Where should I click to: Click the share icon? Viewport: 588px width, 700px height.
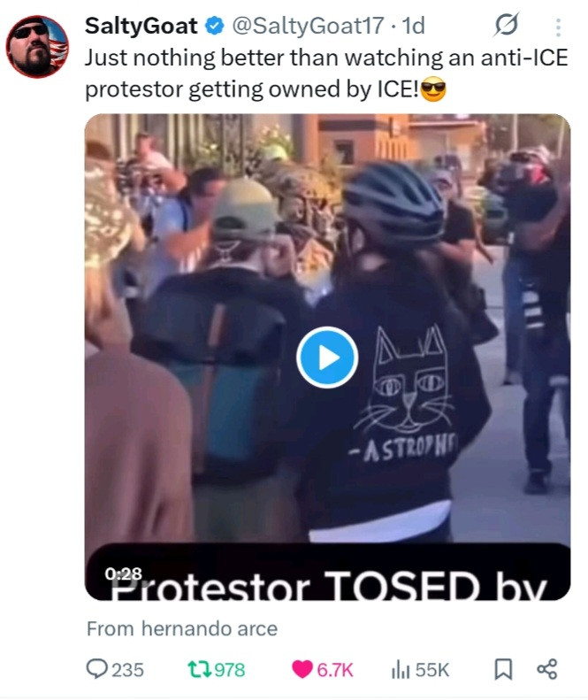(x=547, y=669)
